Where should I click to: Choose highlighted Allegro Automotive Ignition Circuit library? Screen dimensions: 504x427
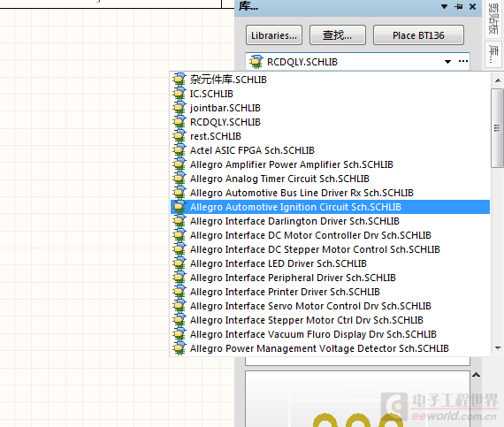point(330,207)
